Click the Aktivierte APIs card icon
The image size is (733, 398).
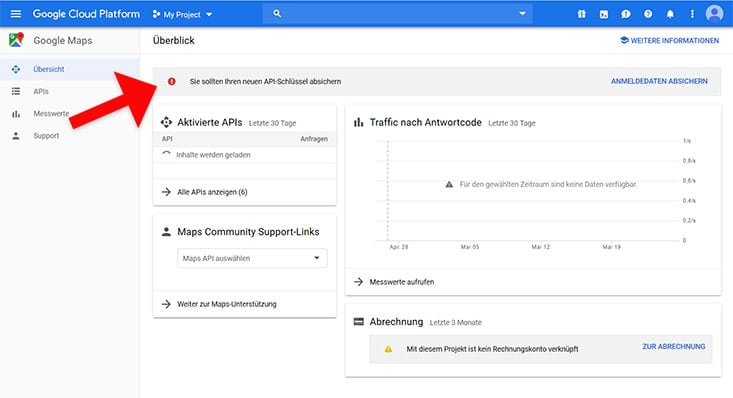166,123
